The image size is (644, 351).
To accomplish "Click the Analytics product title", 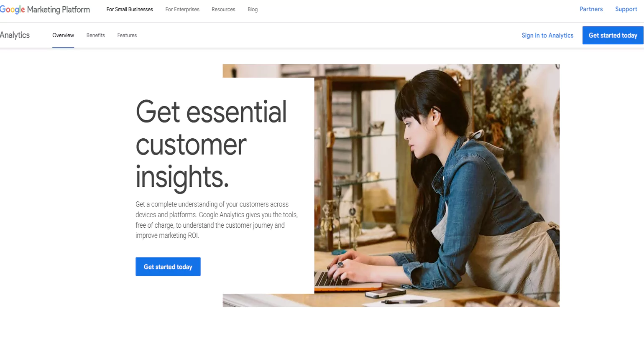I will pos(15,35).
